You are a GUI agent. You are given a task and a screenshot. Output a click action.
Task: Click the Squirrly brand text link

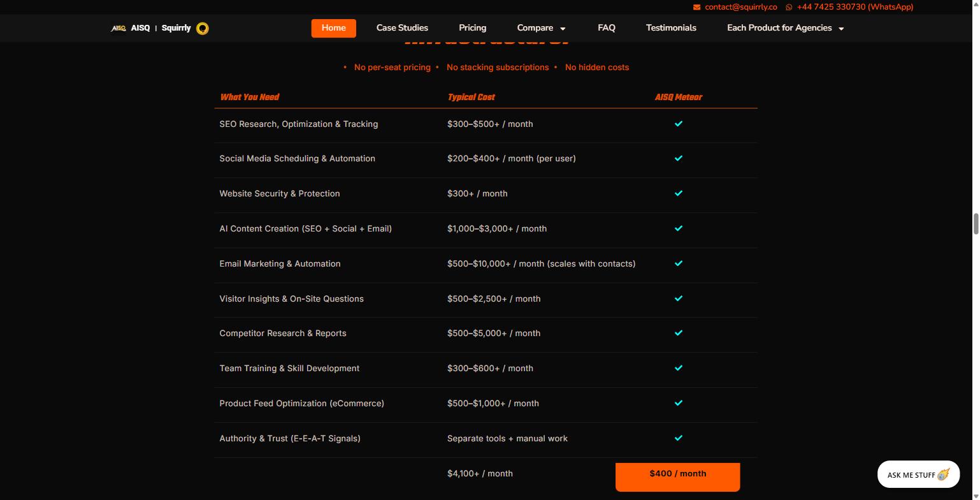click(x=176, y=28)
